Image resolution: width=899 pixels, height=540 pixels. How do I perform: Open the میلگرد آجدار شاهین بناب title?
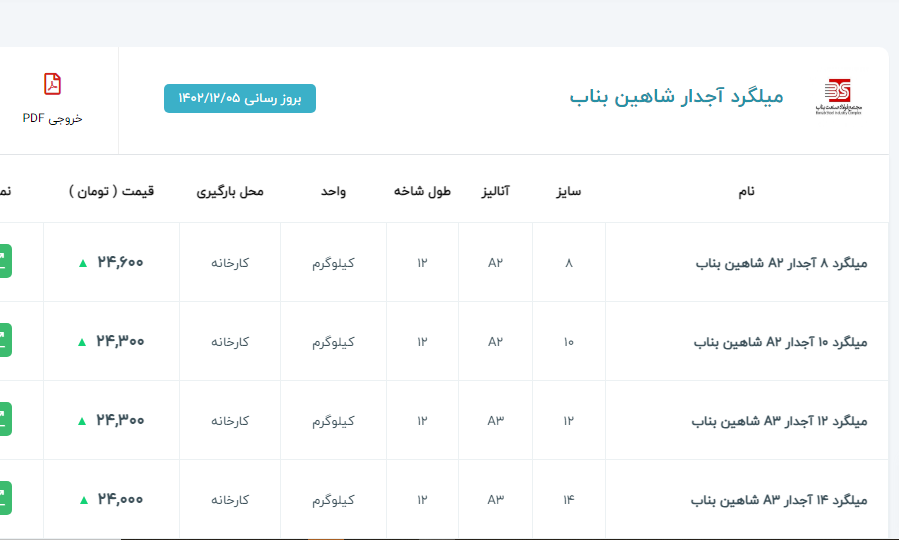[x=676, y=97]
